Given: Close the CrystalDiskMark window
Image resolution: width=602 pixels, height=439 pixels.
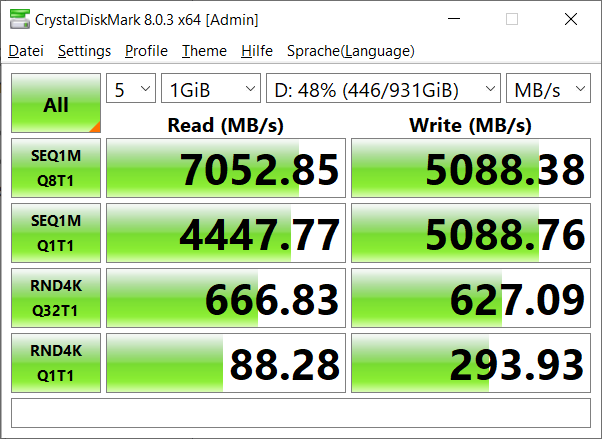Looking at the screenshot, I should coord(571,19).
